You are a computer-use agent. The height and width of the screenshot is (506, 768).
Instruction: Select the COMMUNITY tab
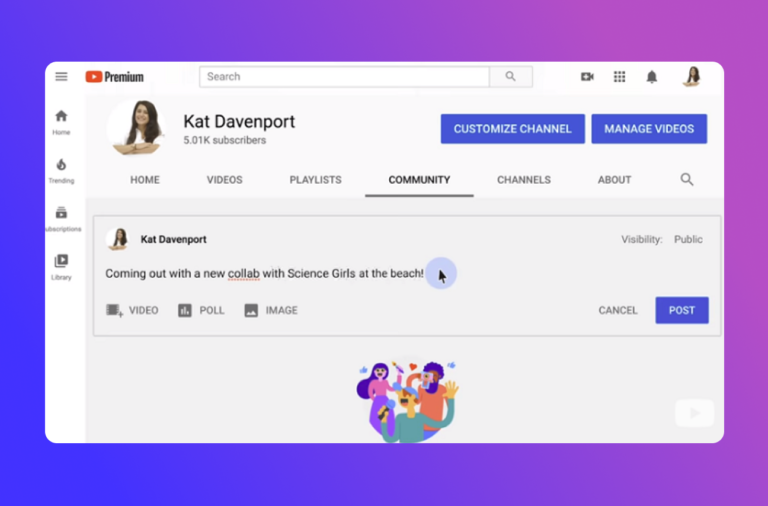click(419, 180)
